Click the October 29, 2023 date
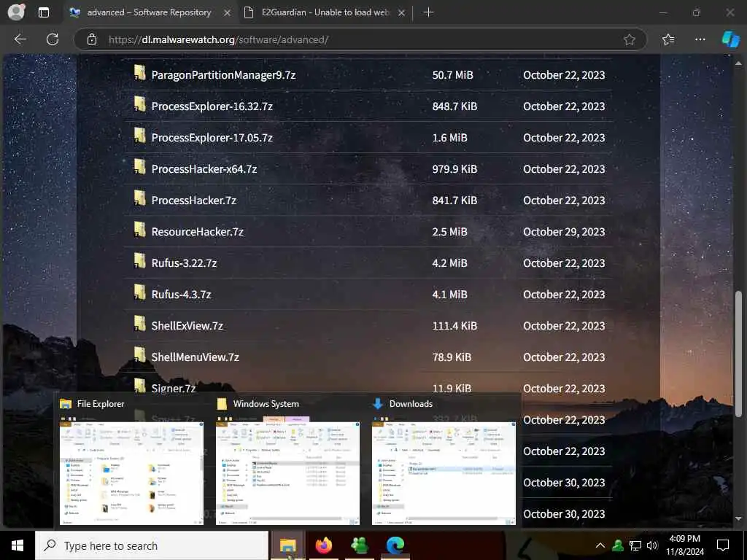This screenshot has width=747, height=560. pos(564,232)
